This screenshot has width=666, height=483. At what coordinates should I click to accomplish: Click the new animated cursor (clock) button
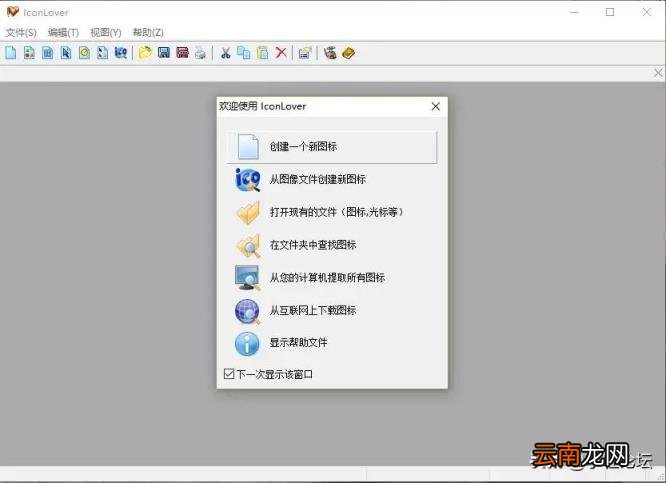(x=84, y=53)
